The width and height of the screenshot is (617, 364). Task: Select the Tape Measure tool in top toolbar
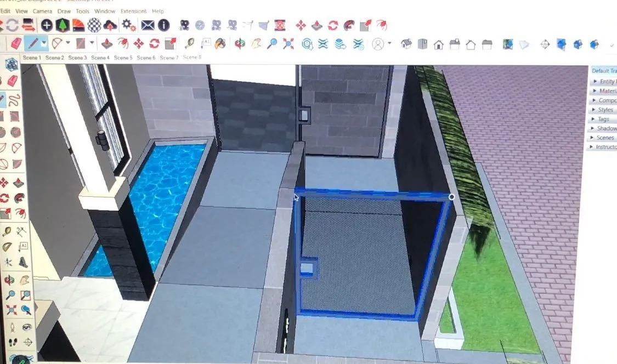coord(190,43)
